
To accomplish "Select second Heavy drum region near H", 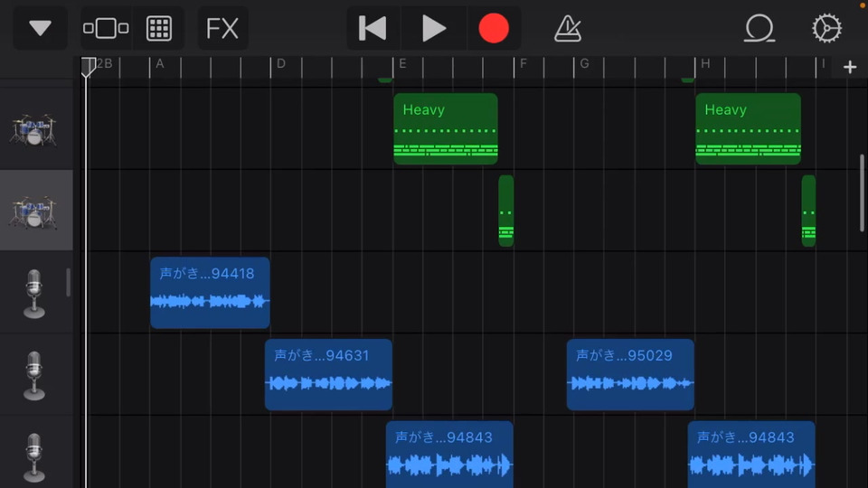I will pyautogui.click(x=748, y=128).
